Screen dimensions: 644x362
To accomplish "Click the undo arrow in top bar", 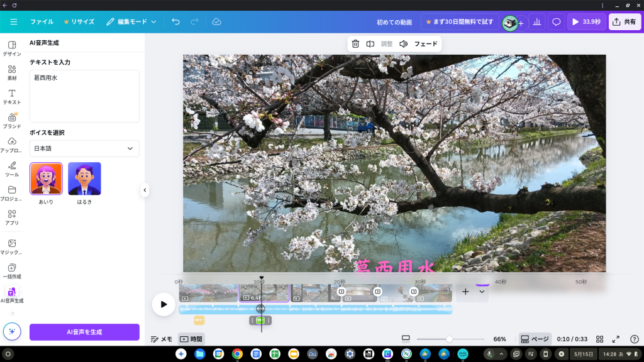I will tap(175, 21).
